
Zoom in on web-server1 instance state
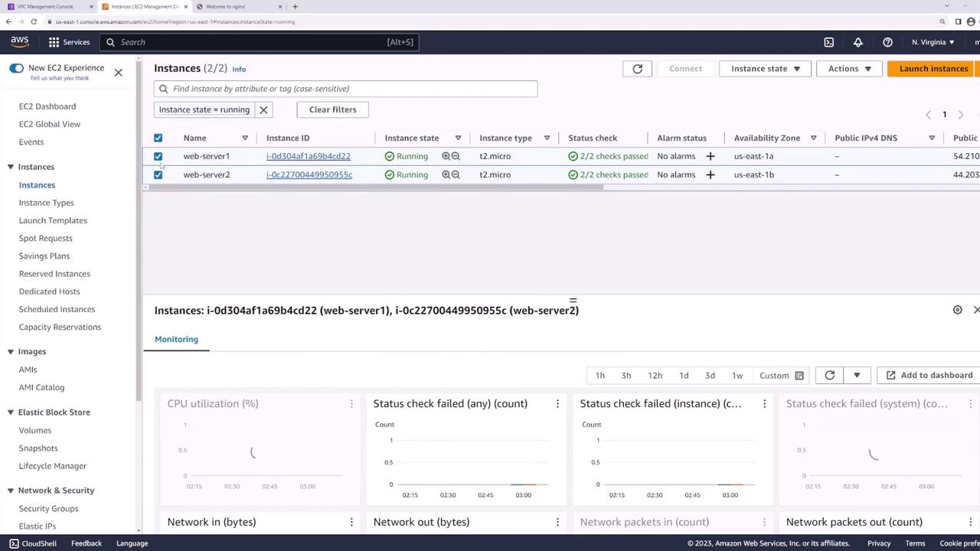[x=446, y=156]
